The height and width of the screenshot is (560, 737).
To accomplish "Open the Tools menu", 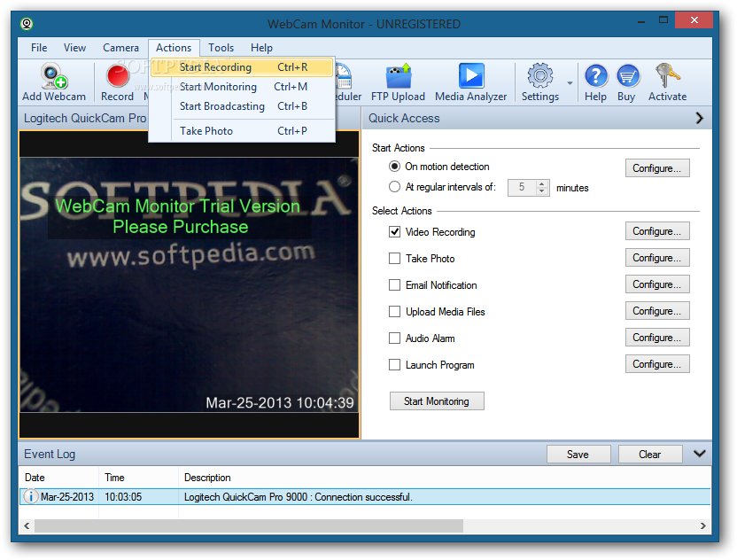I will [221, 48].
